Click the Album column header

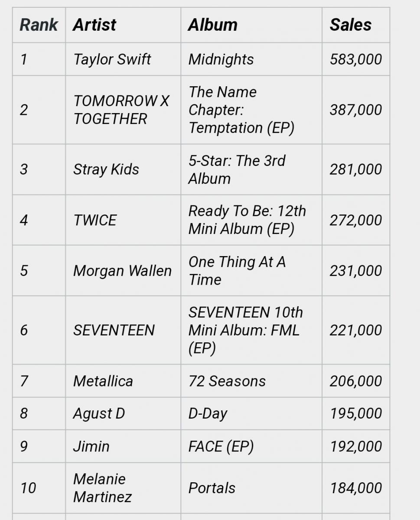click(251, 25)
